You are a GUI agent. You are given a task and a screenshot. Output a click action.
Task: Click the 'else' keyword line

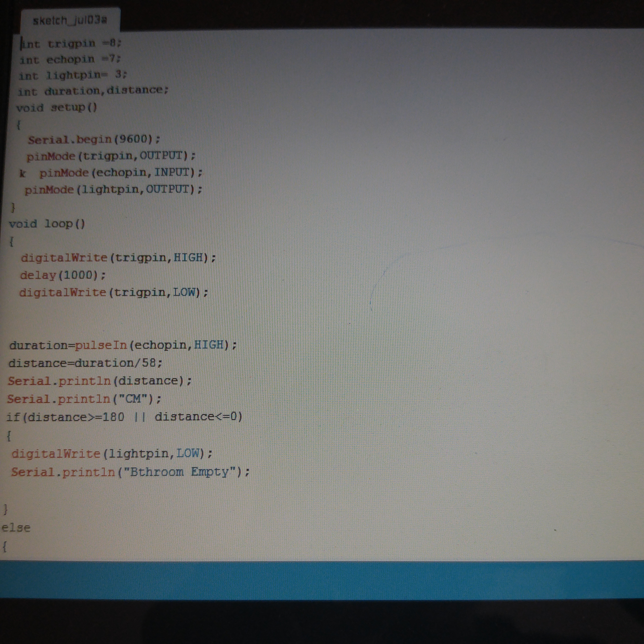click(x=16, y=528)
